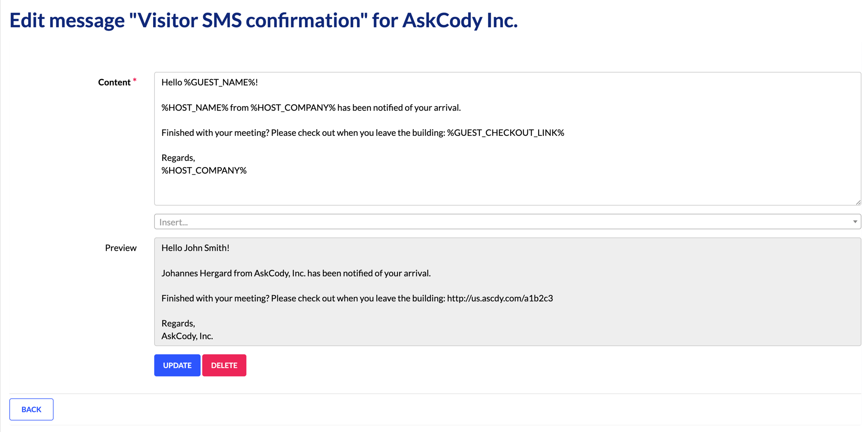Screen dimensions: 868x432
Task: Select the %HOST_COMPANY% placeholder text
Action: [x=293, y=108]
